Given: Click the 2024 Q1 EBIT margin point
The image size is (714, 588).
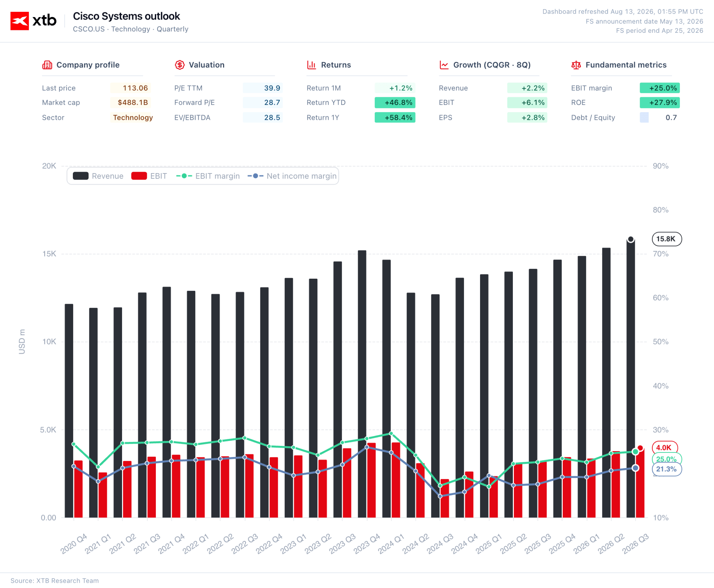Looking at the screenshot, I should pyautogui.click(x=391, y=434).
